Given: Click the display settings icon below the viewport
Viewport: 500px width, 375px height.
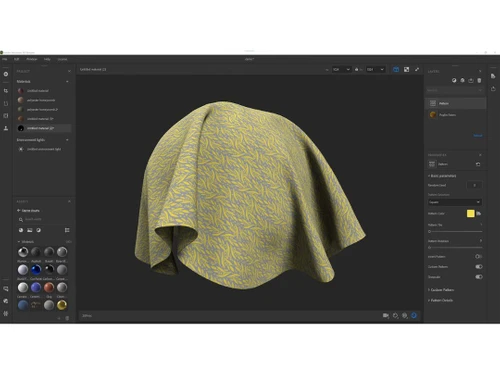Looking at the screenshot, I should click(405, 315).
